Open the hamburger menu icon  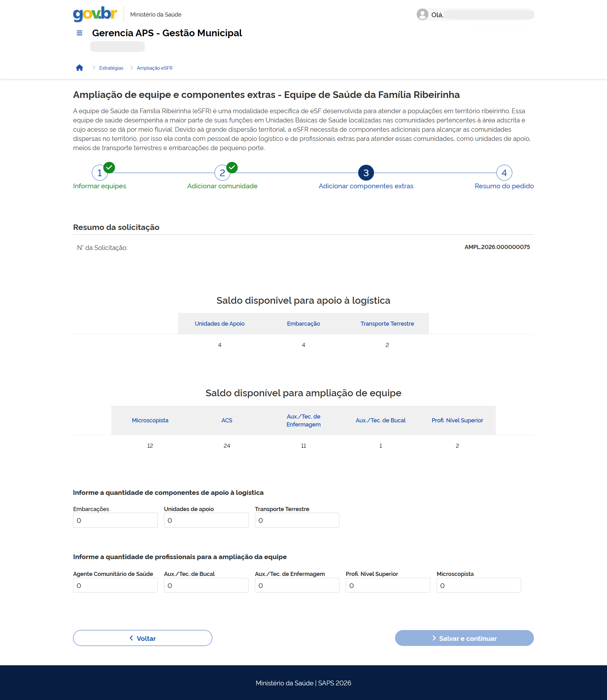pyautogui.click(x=79, y=33)
